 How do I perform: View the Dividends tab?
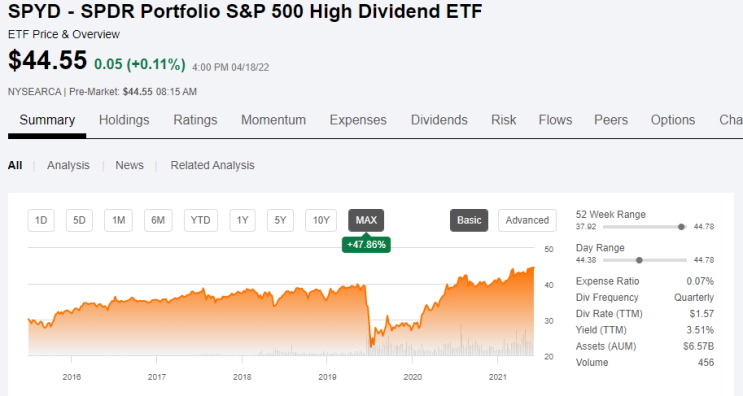click(x=439, y=120)
